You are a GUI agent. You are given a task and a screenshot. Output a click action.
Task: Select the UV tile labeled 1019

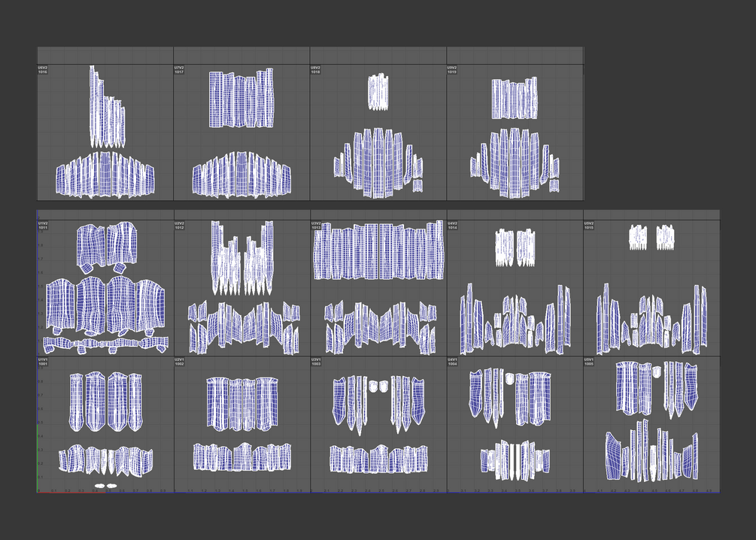[515, 132]
